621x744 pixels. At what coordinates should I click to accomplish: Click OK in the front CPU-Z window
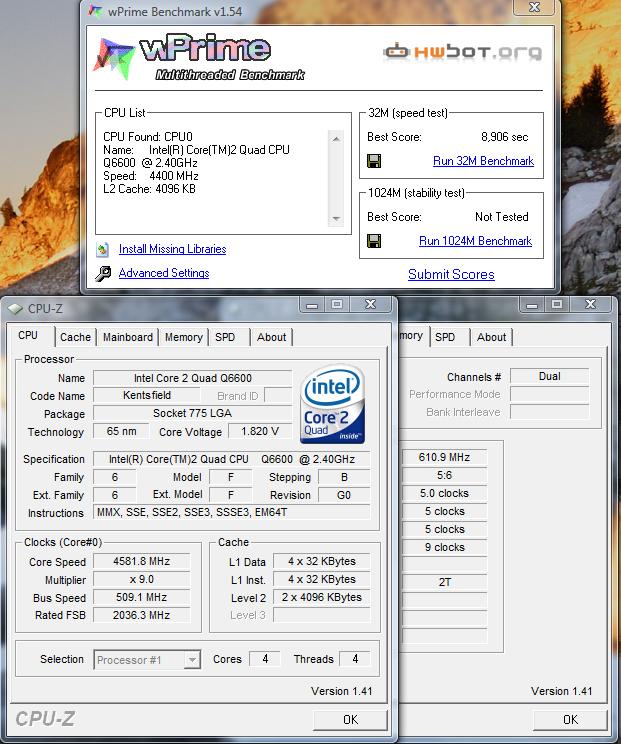pos(351,720)
